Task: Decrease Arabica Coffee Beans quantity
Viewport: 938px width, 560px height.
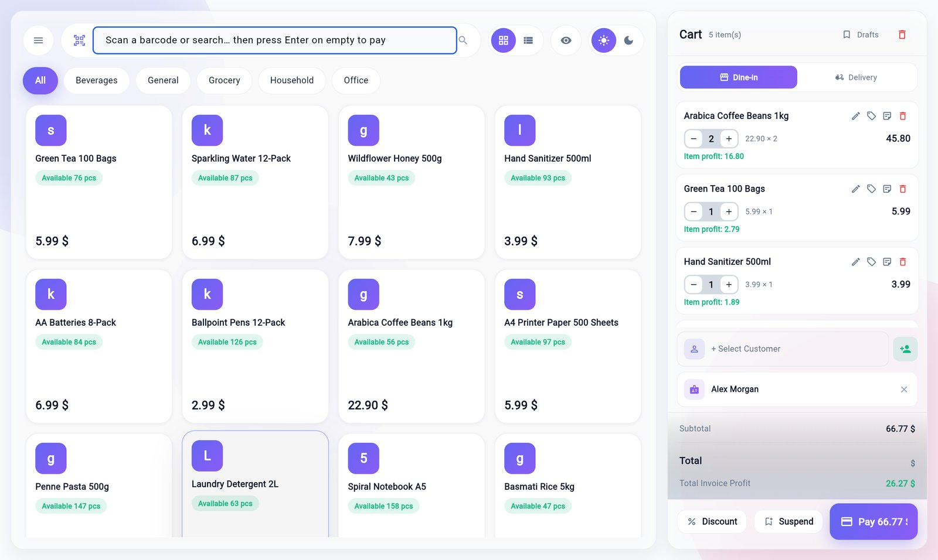Action: [694, 139]
